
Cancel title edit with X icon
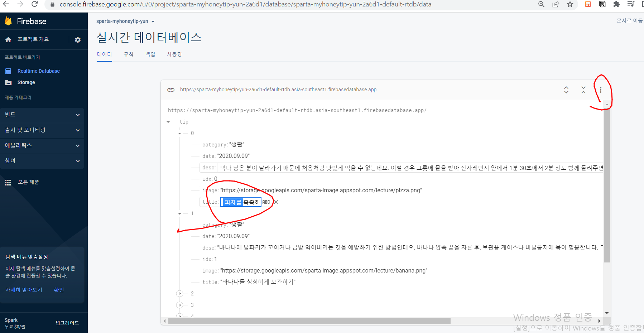click(276, 202)
